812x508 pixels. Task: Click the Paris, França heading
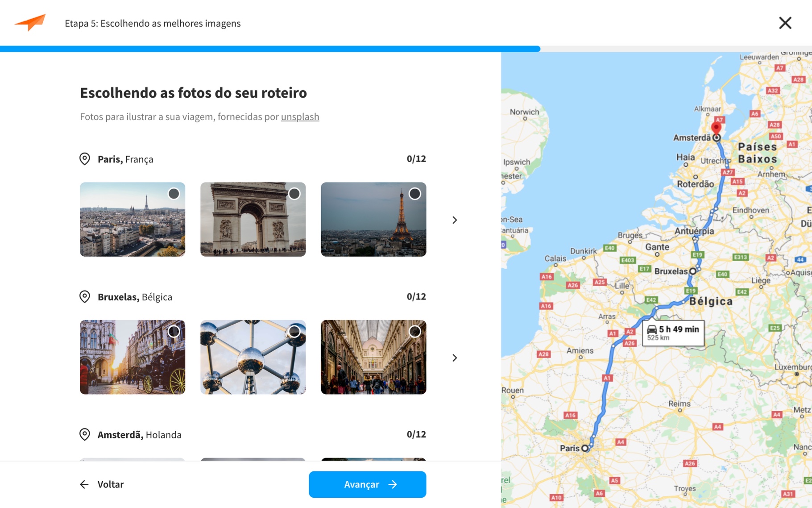point(125,159)
